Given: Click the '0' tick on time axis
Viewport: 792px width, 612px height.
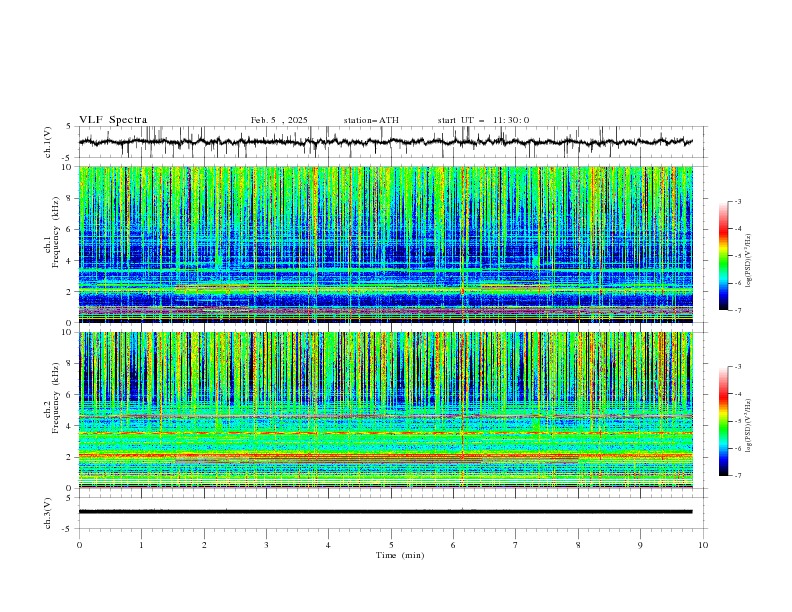Looking at the screenshot, I should 79,545.
